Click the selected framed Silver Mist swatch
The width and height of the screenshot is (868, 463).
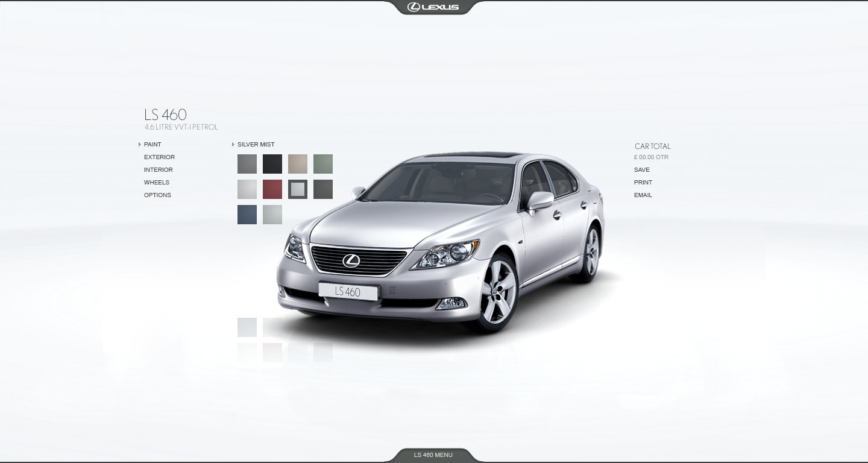point(298,189)
